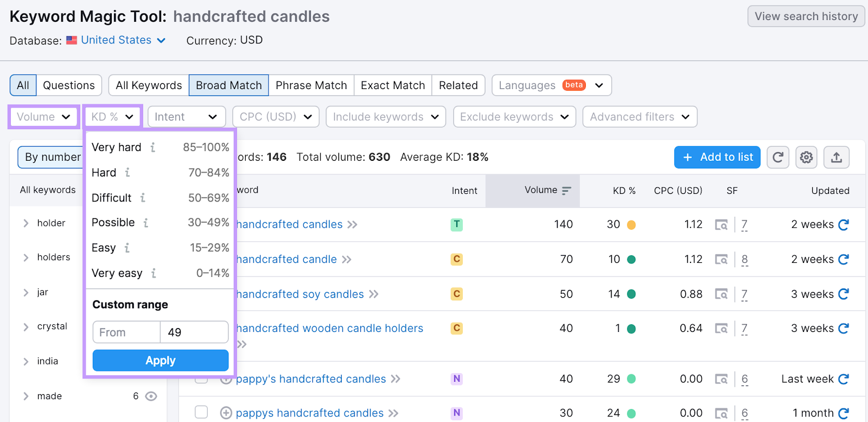This screenshot has width=868, height=422.
Task: Click the orange KD dot for handcrafted candles
Action: [x=631, y=225]
